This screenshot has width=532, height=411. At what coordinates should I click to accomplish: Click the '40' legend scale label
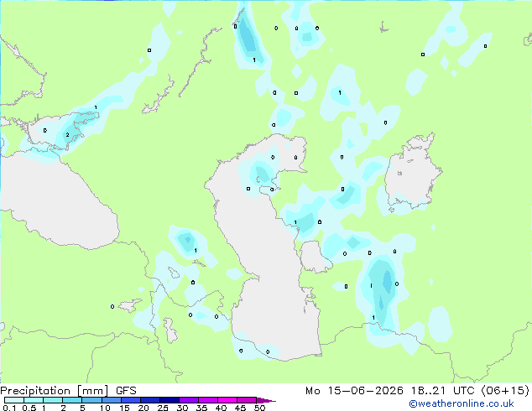221,408
